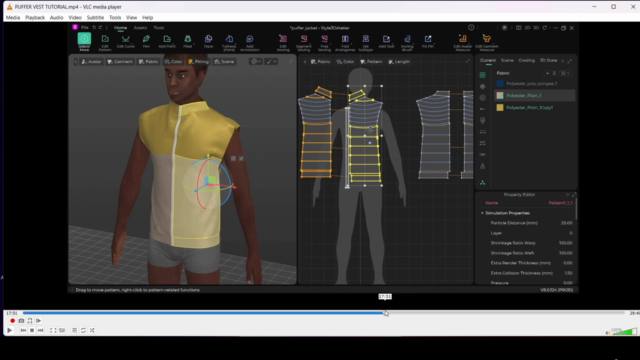
Task: Select the Fix Pin tool
Action: point(428,42)
